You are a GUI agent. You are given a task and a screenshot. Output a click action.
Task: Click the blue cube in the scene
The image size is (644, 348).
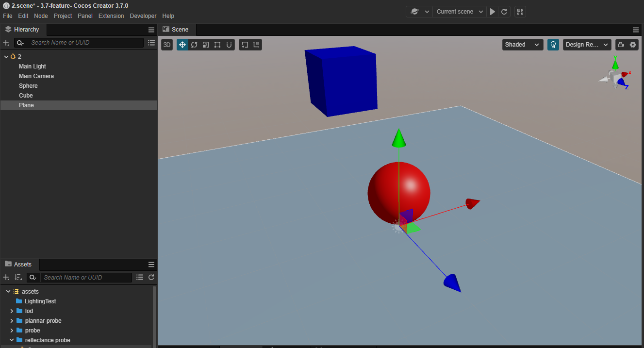(x=342, y=81)
